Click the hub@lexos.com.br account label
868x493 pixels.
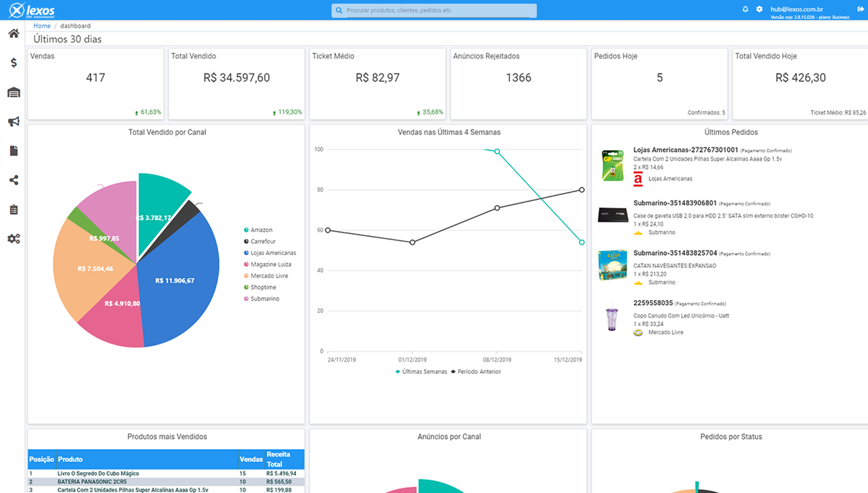[x=796, y=9]
